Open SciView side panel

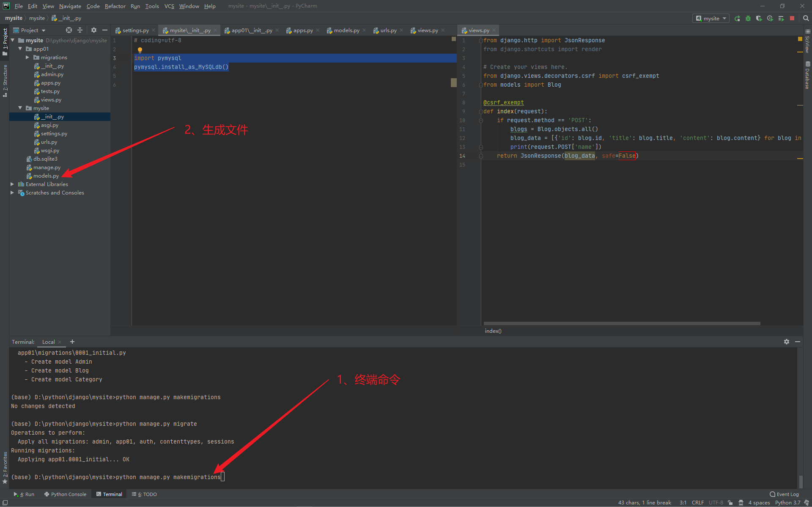coord(807,41)
